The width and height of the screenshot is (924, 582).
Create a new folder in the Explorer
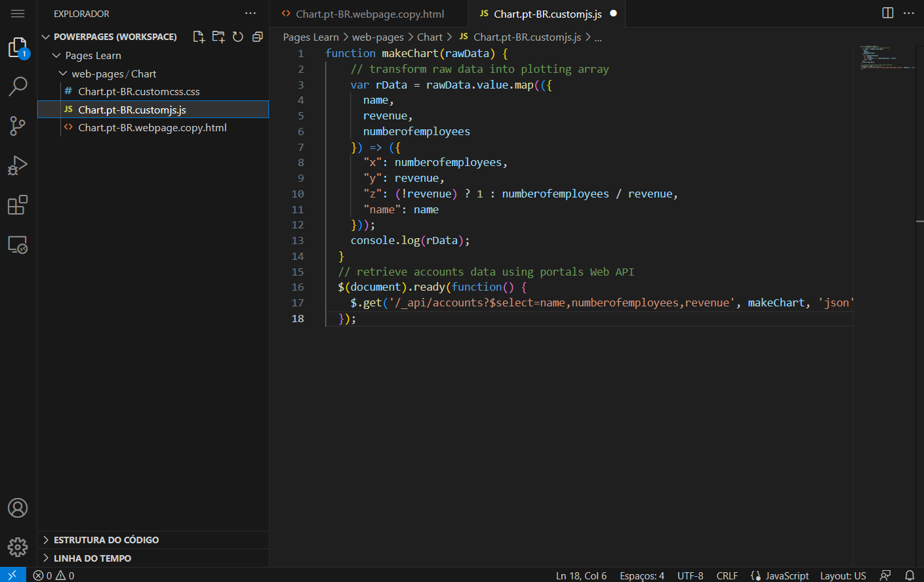click(218, 37)
